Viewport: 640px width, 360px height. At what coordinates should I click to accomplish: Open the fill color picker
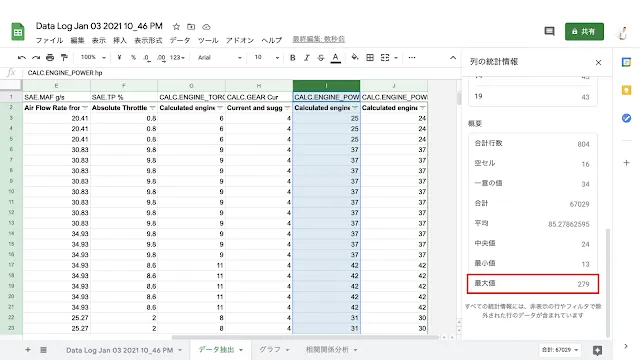pos(355,58)
